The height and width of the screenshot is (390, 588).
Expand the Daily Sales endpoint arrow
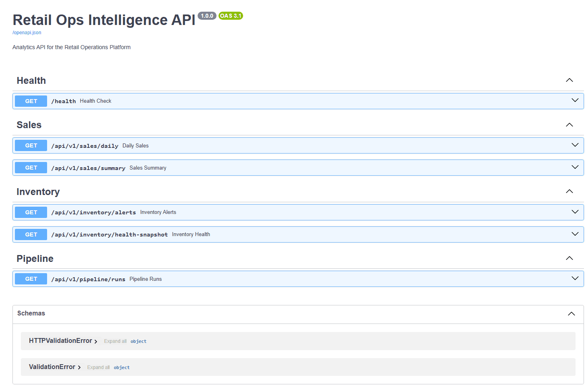click(575, 145)
